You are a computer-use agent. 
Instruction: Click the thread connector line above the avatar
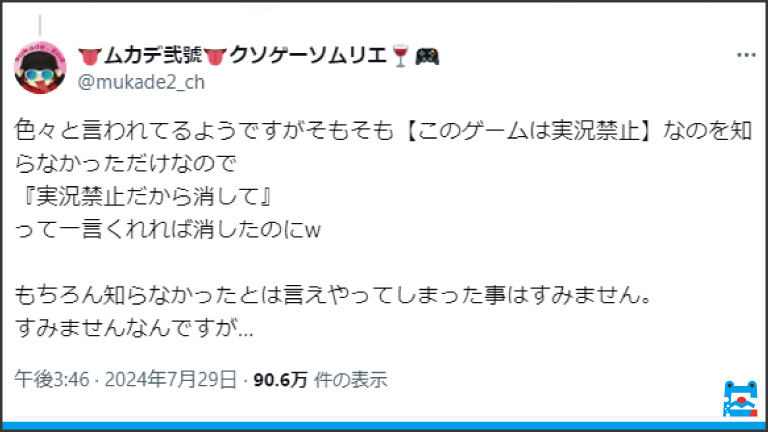[x=40, y=25]
